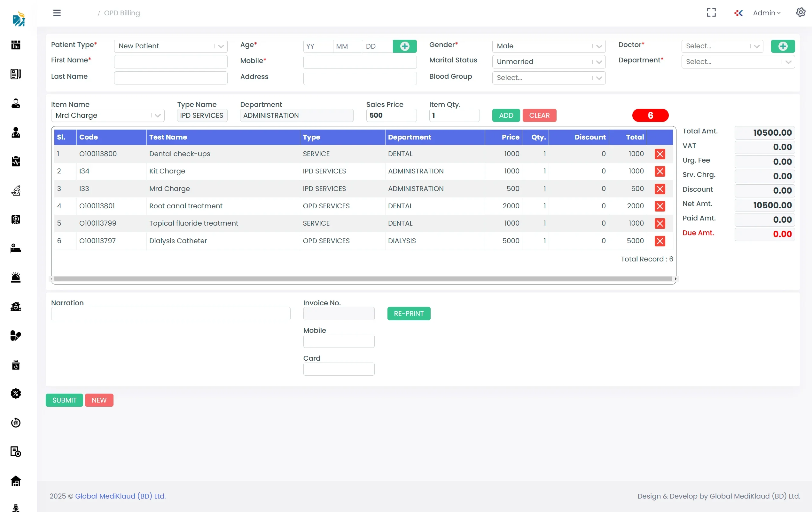Open the doctor with stethoscope sidebar icon
Image resolution: width=812 pixels, height=512 pixels.
pyautogui.click(x=16, y=132)
